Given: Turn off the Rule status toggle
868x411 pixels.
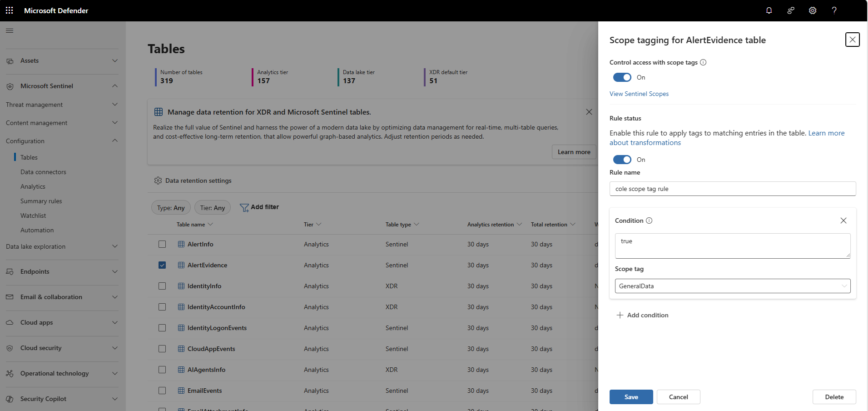Looking at the screenshot, I should 622,160.
